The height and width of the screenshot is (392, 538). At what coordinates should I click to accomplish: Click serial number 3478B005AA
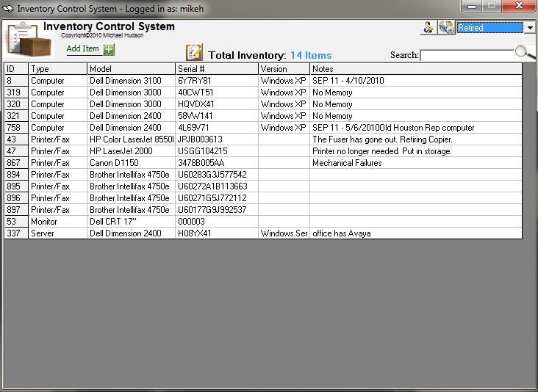click(217, 163)
